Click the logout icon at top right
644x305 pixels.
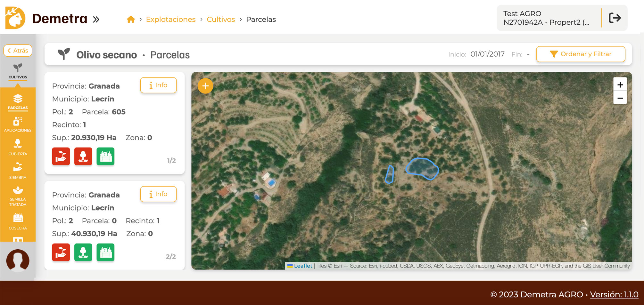point(615,18)
